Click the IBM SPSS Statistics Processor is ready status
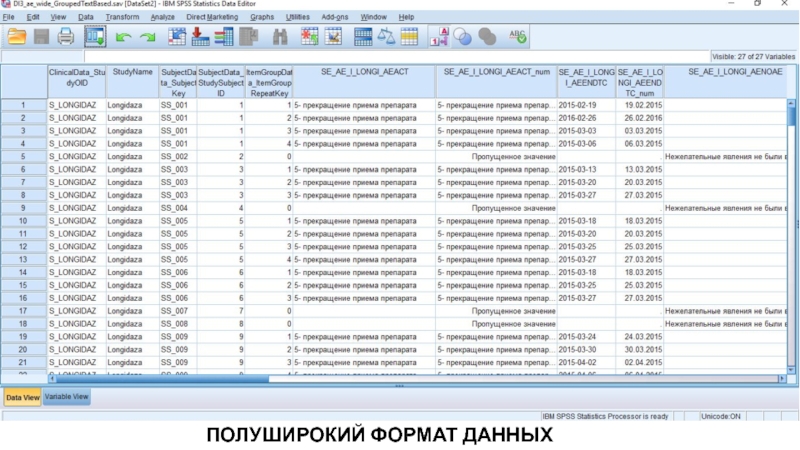This screenshot has height=450, width=800. coord(605,416)
